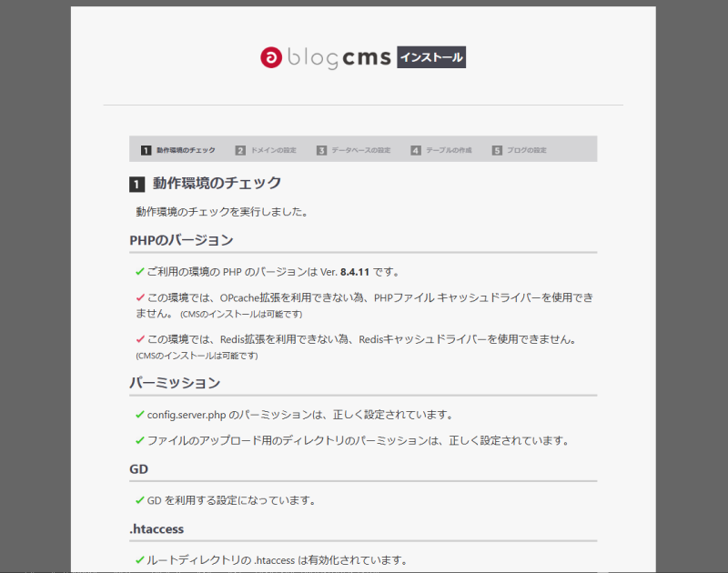
Task: Select step 2 ドメインの設定 in progress bar
Action: point(266,150)
